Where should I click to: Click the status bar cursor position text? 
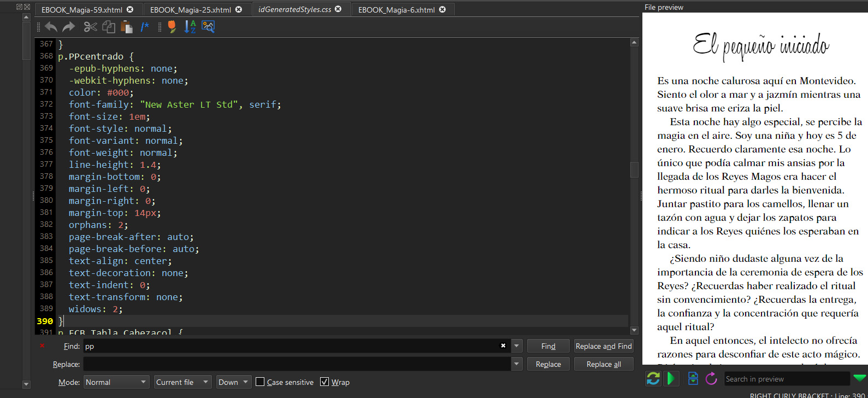pyautogui.click(x=807, y=395)
